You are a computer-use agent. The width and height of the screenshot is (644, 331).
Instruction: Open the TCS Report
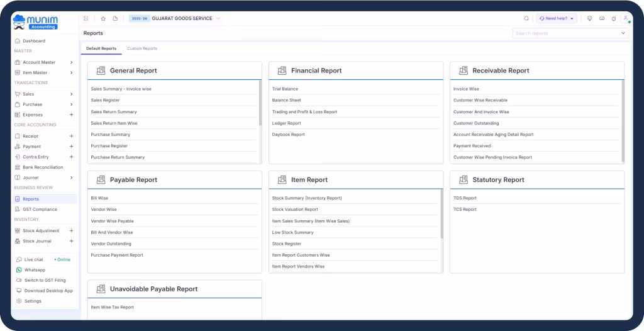click(465, 210)
